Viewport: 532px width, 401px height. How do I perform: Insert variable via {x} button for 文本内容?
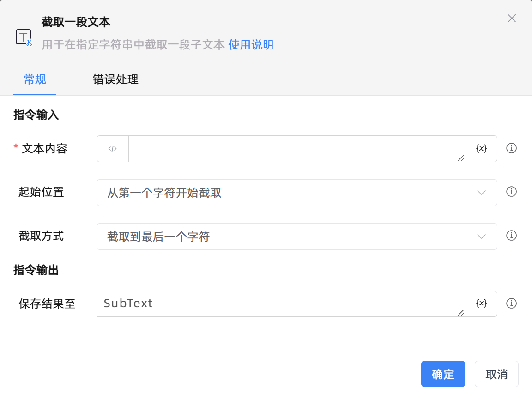pyautogui.click(x=481, y=149)
